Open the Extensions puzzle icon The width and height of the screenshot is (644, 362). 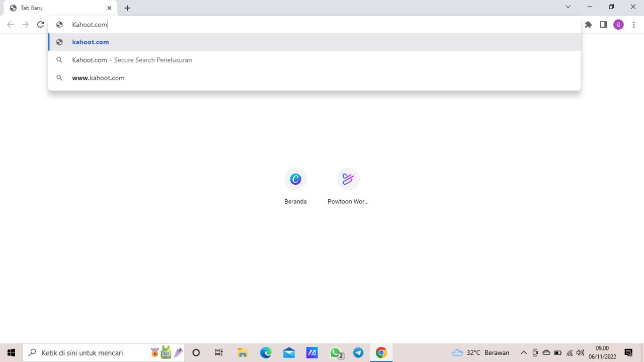click(x=588, y=25)
